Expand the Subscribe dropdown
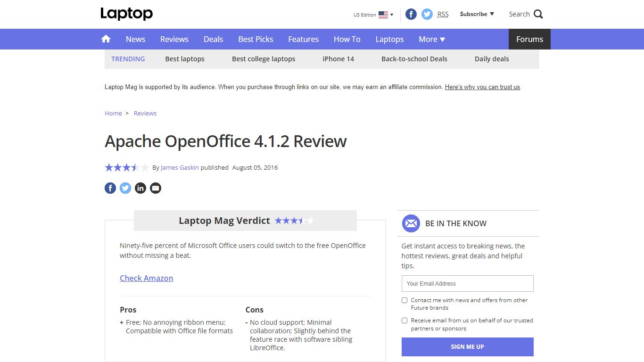644x362 pixels. point(477,14)
